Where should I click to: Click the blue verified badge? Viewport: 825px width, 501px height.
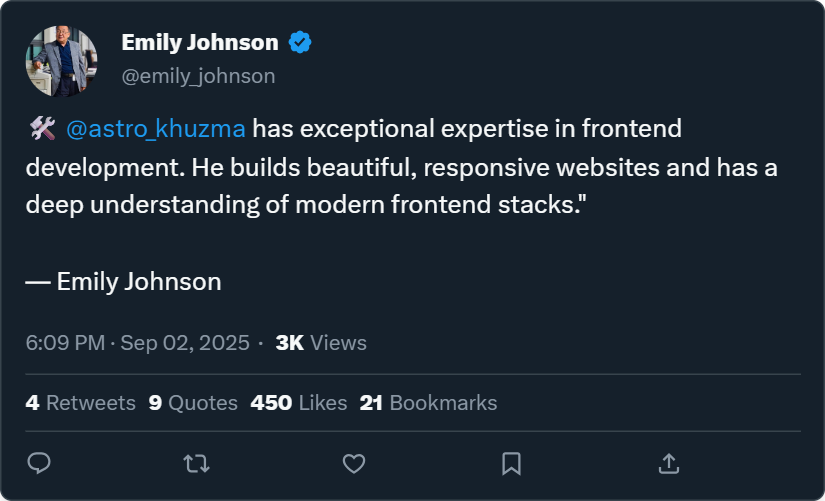coord(300,42)
